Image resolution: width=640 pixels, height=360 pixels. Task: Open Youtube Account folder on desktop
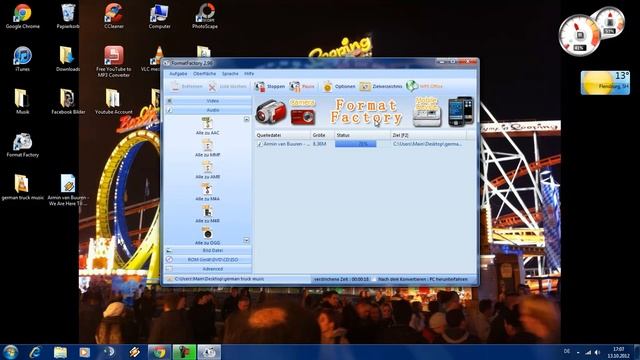click(x=114, y=102)
